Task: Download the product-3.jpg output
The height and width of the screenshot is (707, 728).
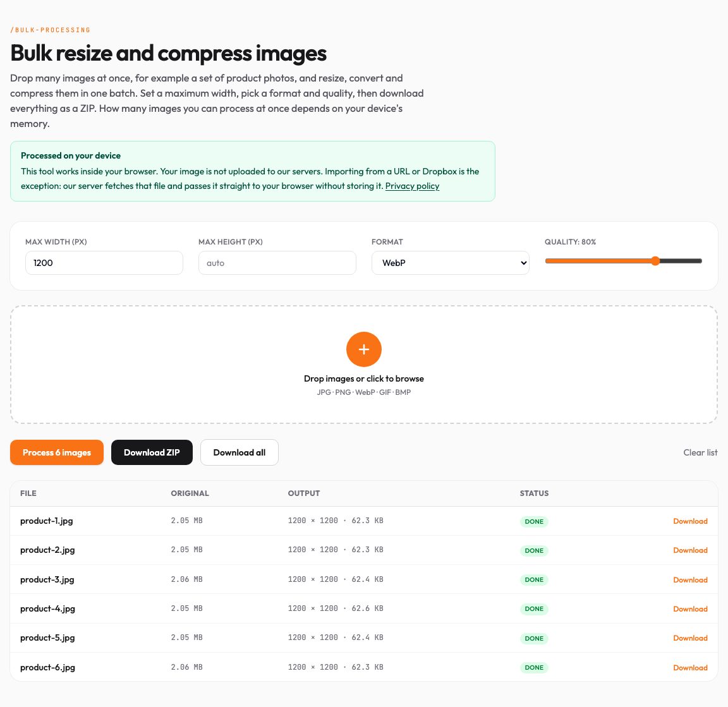Action: point(690,580)
